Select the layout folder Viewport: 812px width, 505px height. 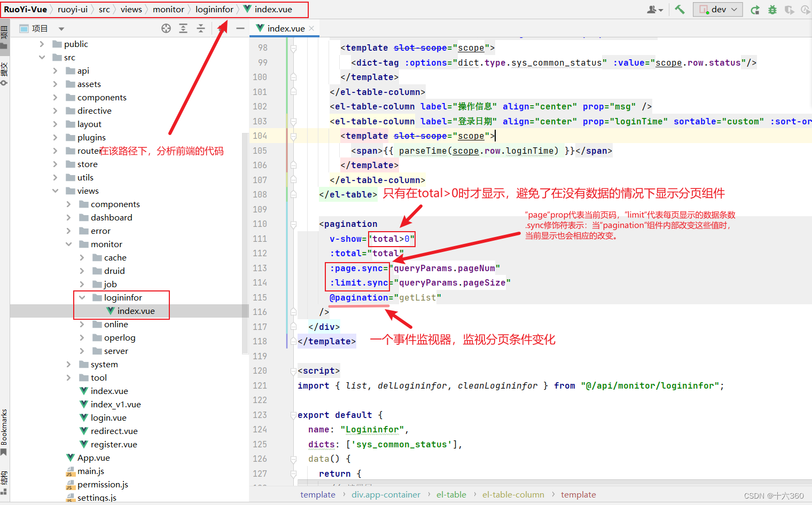click(89, 124)
